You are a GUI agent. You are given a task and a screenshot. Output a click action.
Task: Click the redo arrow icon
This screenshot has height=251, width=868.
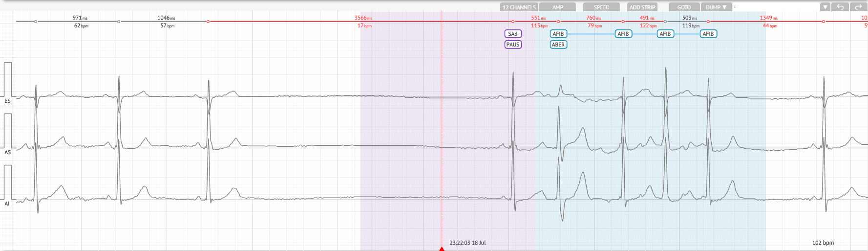click(x=858, y=7)
